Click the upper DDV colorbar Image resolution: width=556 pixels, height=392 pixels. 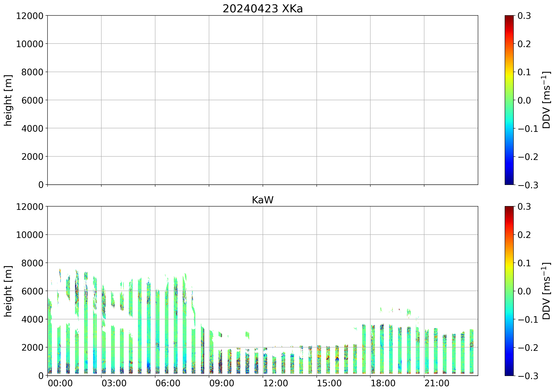click(x=509, y=100)
